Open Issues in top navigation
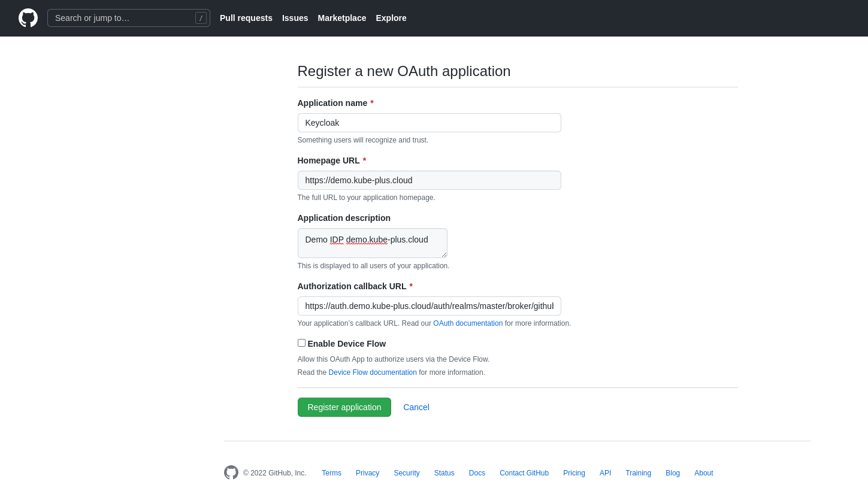 [x=295, y=18]
